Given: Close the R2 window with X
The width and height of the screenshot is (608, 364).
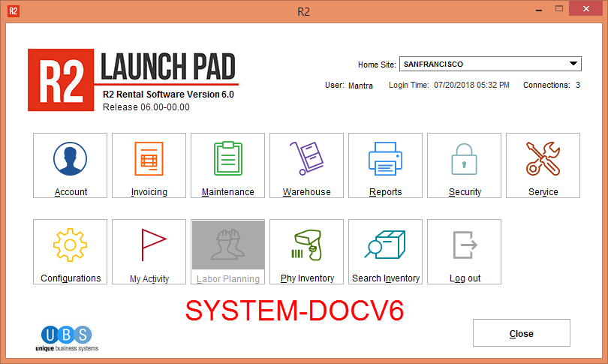Looking at the screenshot, I should click(586, 8).
